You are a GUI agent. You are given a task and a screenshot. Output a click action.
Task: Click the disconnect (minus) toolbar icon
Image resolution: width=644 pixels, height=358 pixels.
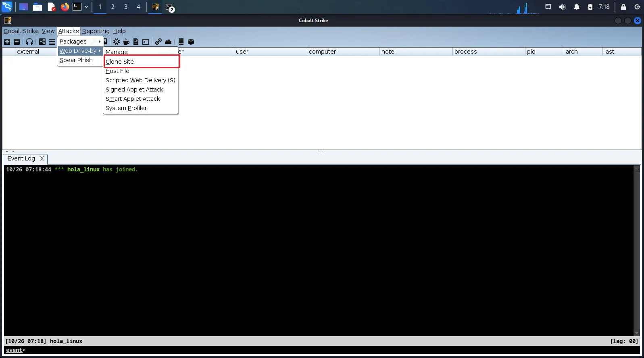(17, 42)
